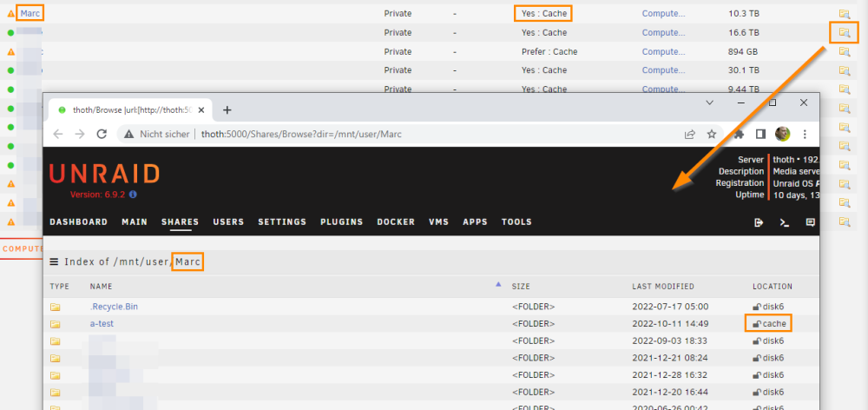868x410 pixels.
Task: Open the VMS menu
Action: (x=439, y=222)
